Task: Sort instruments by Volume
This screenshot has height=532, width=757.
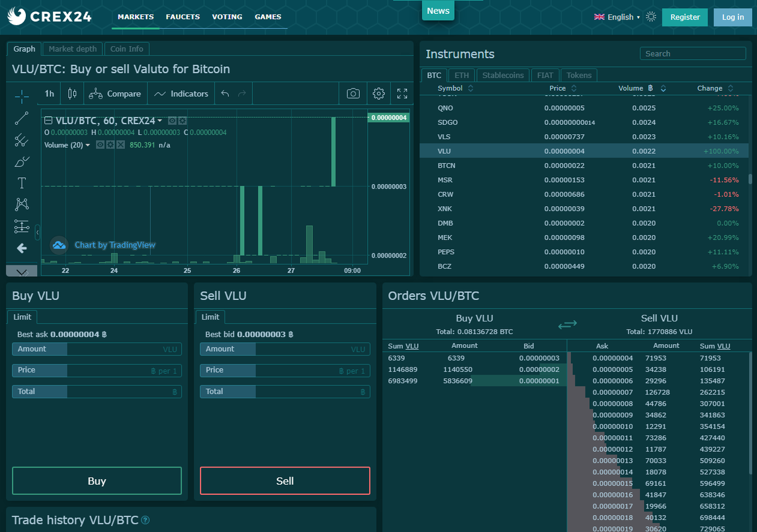Action: (642, 88)
